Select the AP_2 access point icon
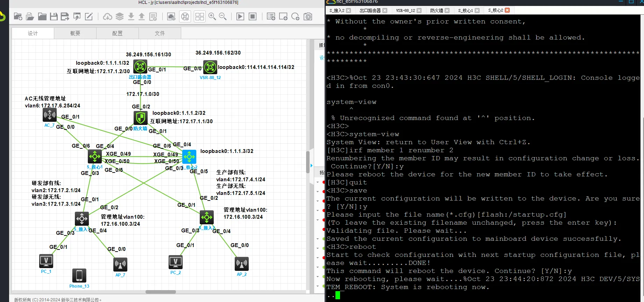Viewport: 644px width, 302px height. pos(242,264)
